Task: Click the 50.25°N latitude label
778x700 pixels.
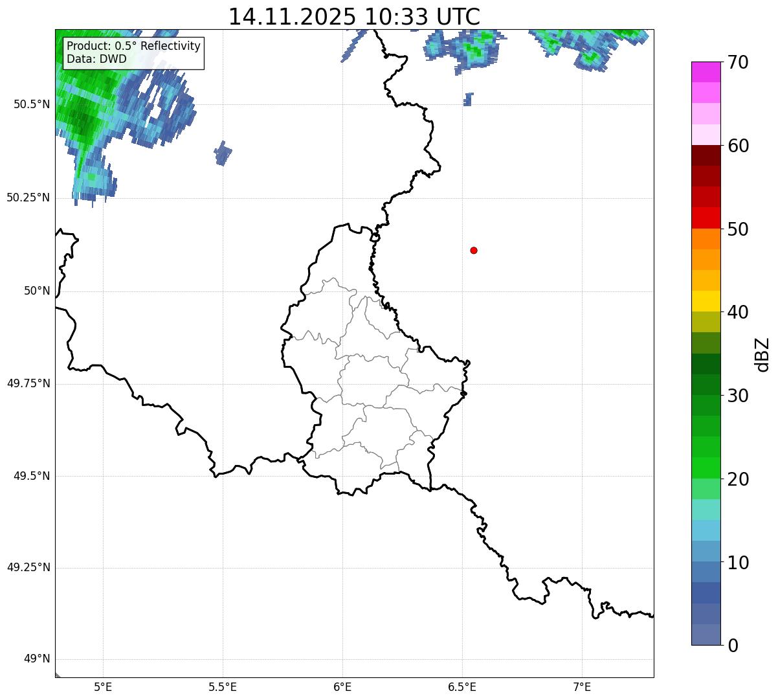Action: click(x=28, y=198)
